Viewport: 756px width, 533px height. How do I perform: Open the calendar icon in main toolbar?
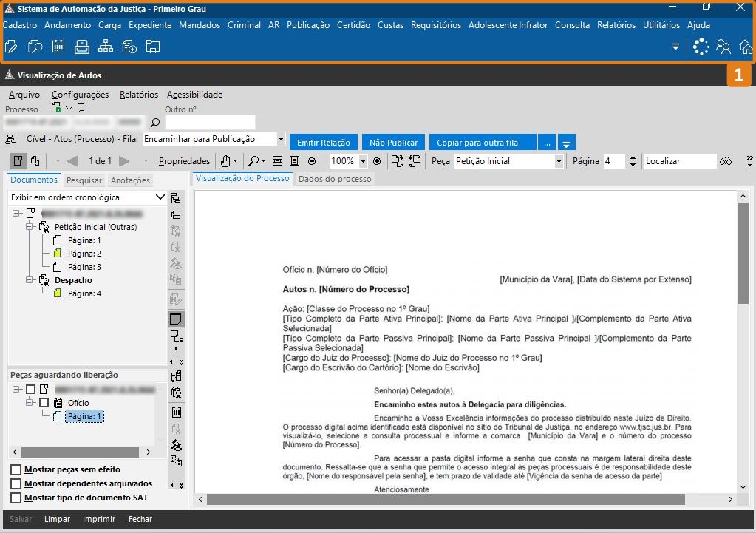58,47
